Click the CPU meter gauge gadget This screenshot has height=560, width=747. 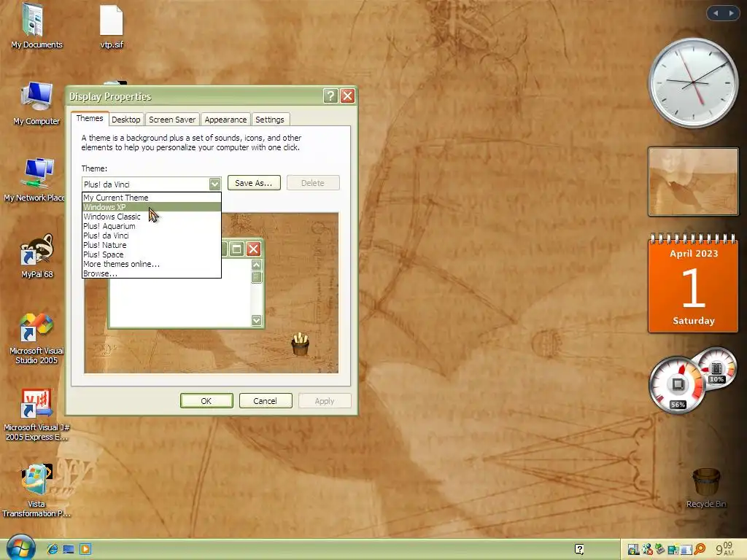tap(676, 385)
